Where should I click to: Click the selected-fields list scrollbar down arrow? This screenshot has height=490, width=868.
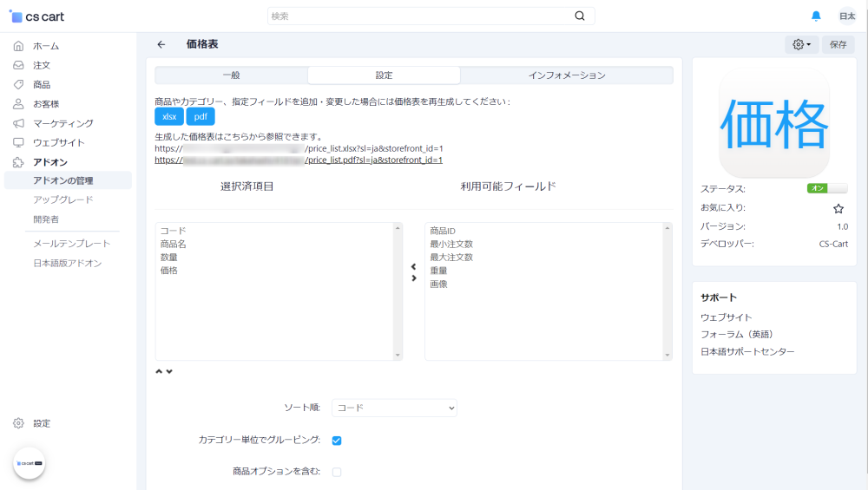[x=398, y=355]
